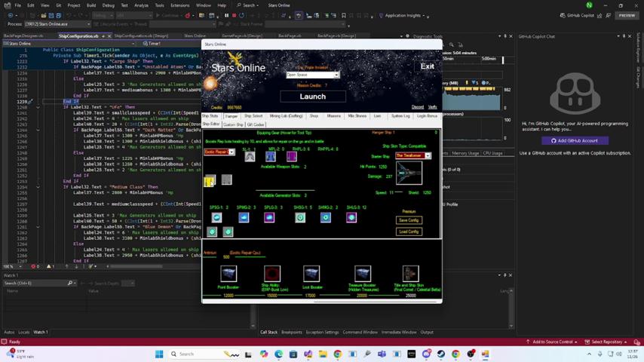
Task: Click the Verify link
Action: pyautogui.click(x=433, y=107)
